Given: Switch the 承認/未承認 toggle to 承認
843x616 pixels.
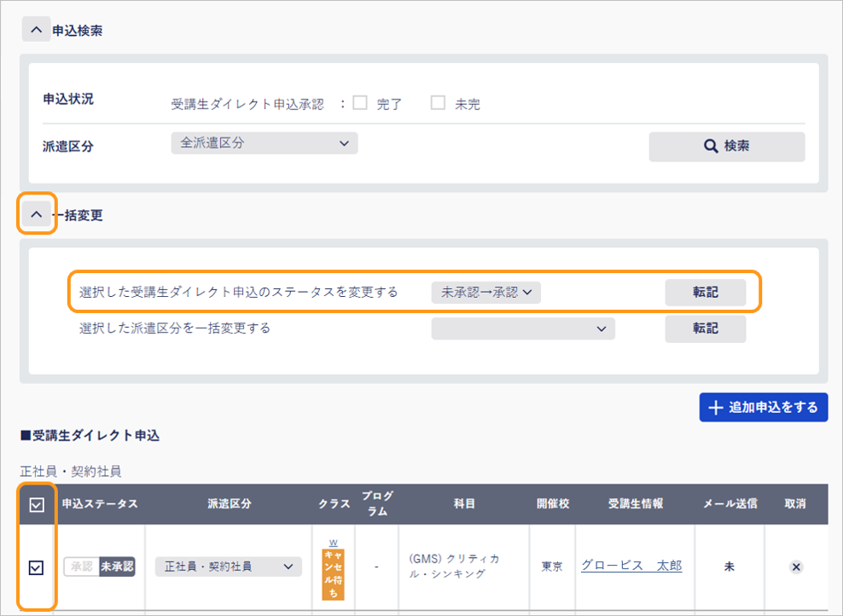Looking at the screenshot, I should [82, 567].
